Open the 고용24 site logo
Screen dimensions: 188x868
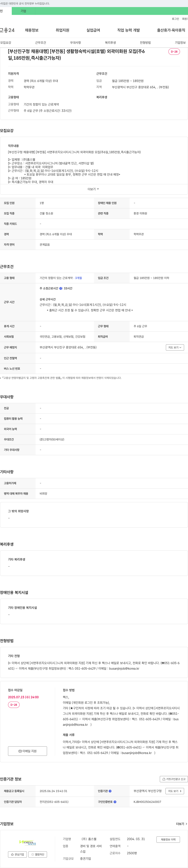pyautogui.click(x=7, y=30)
